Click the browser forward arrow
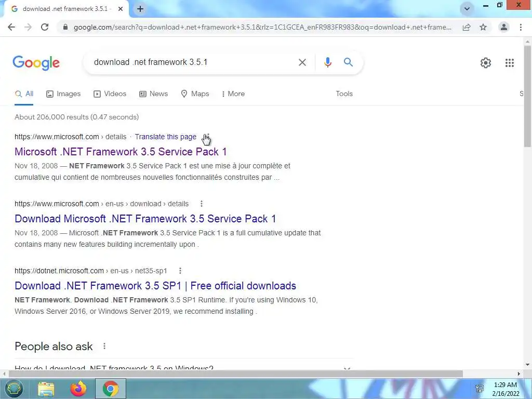The height and width of the screenshot is (399, 532). click(28, 27)
